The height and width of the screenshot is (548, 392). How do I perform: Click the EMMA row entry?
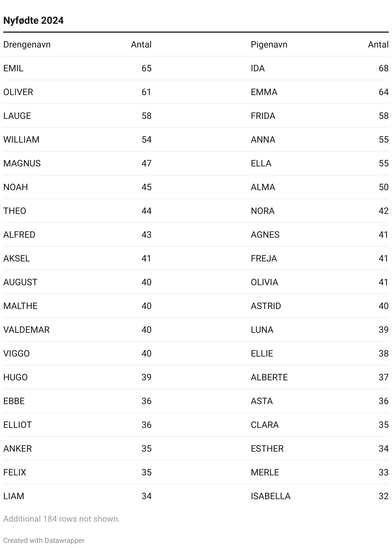point(264,92)
